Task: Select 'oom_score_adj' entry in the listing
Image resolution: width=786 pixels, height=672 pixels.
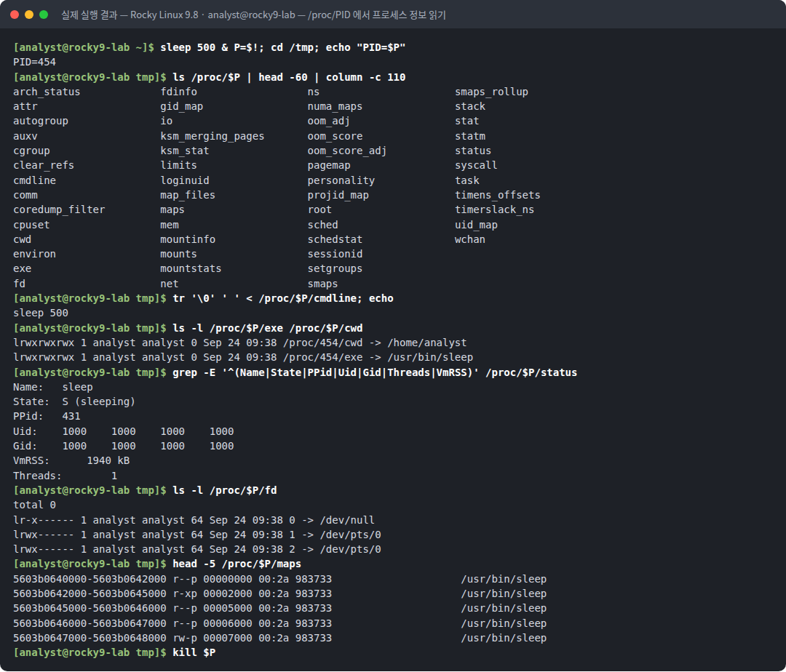Action: pyautogui.click(x=347, y=151)
